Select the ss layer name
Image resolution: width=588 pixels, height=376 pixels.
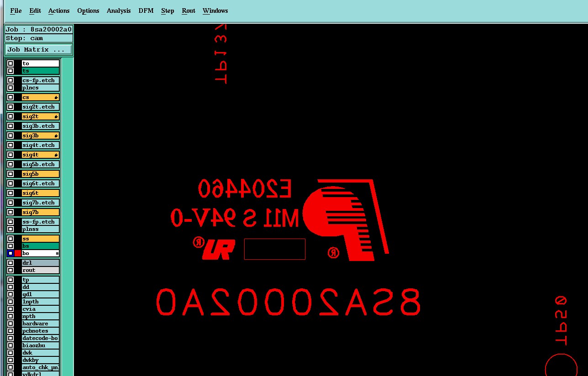tap(41, 239)
